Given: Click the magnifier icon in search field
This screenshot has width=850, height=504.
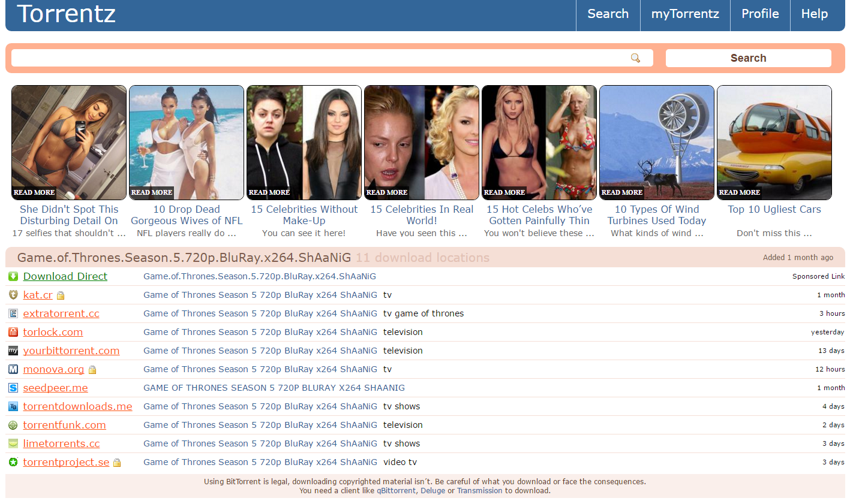Looking at the screenshot, I should [x=635, y=58].
